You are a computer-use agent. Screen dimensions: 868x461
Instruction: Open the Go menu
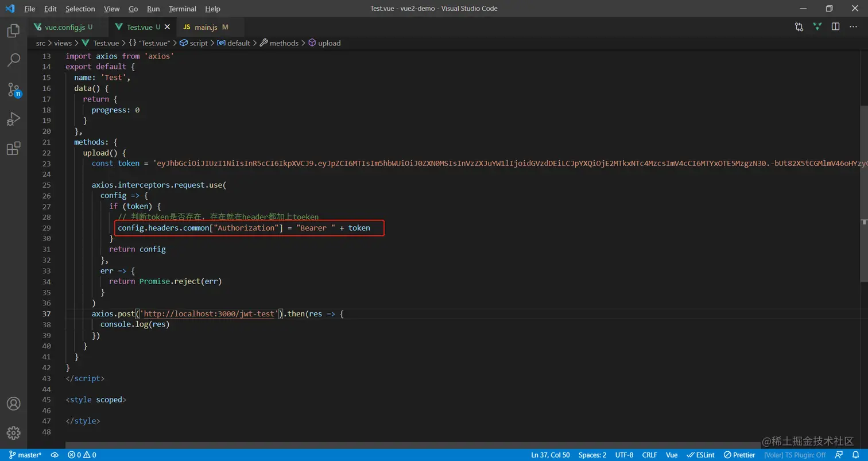133,9
